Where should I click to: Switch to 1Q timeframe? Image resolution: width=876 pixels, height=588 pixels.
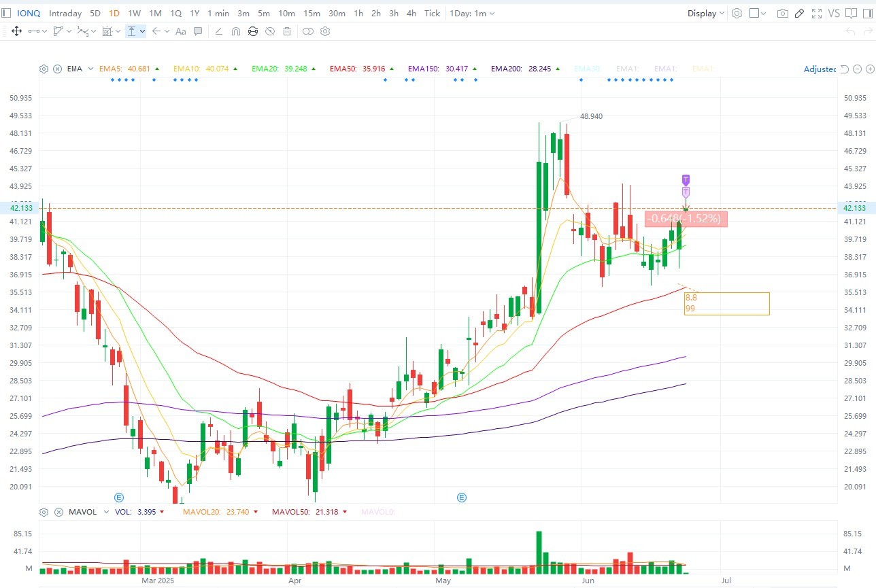pos(175,13)
